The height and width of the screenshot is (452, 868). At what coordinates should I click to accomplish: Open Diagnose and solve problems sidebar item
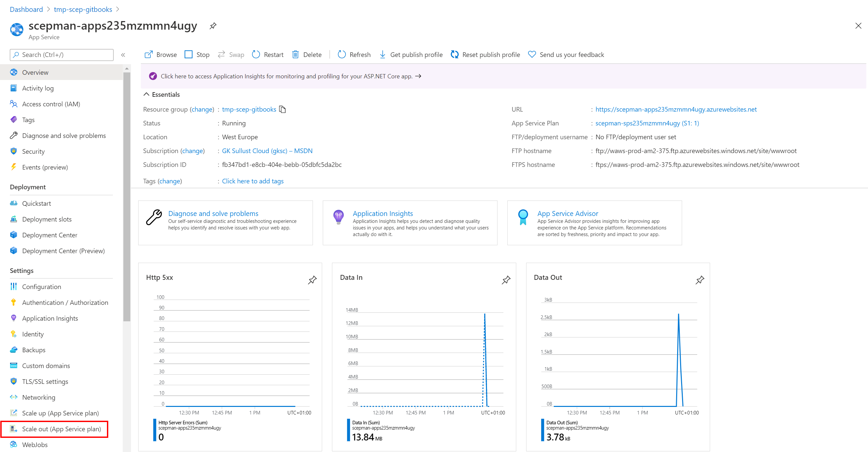click(x=61, y=136)
